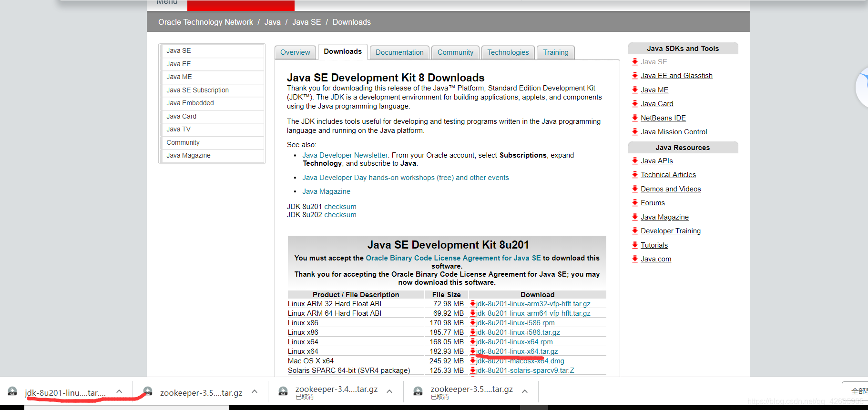This screenshot has width=868, height=410.
Task: Switch to the Overview tab
Action: tap(295, 52)
